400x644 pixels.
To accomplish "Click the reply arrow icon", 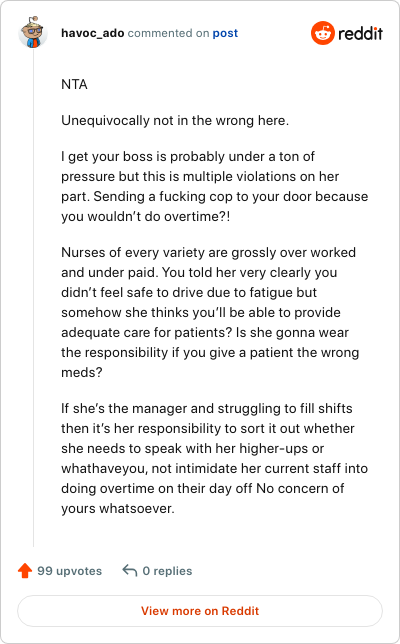I will [130, 570].
